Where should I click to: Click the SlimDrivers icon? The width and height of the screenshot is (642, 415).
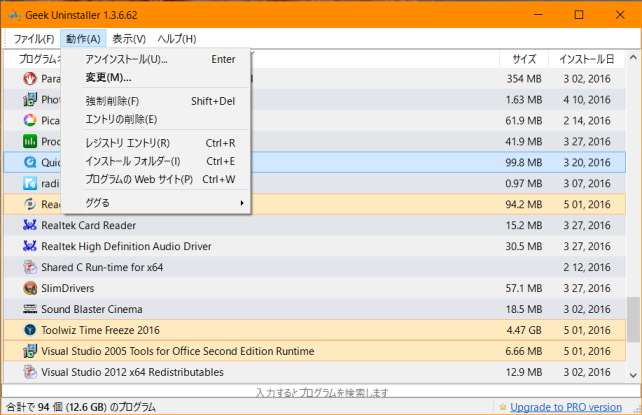tap(30, 288)
